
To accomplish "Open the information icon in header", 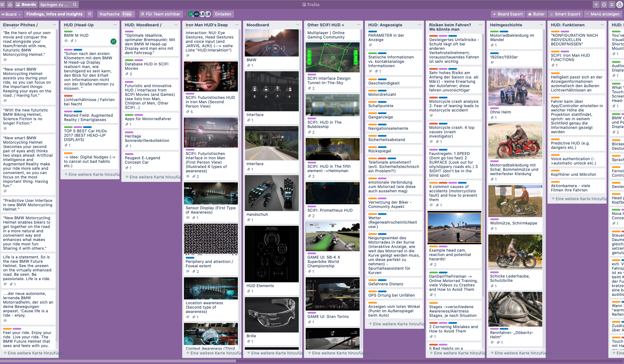I will (604, 4).
